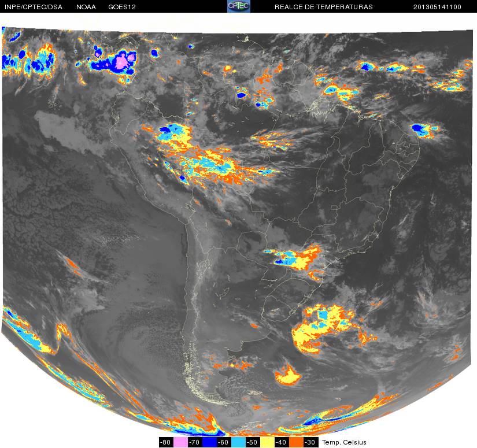Click the NOAA label in the header

[x=86, y=7]
